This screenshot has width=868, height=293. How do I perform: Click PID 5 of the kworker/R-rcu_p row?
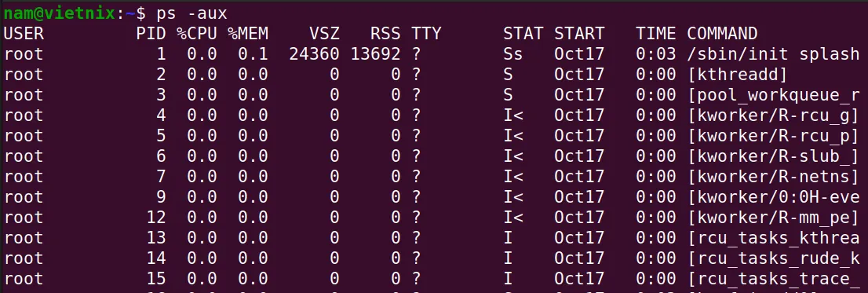161,136
